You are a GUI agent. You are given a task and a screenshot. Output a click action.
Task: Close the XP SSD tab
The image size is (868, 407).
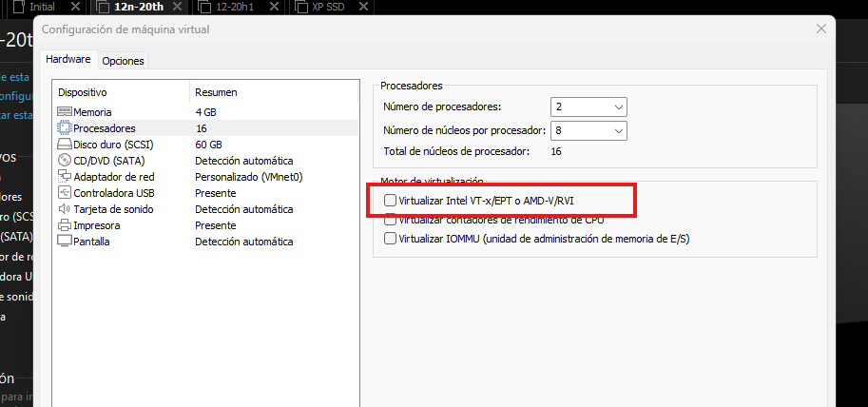(x=363, y=7)
